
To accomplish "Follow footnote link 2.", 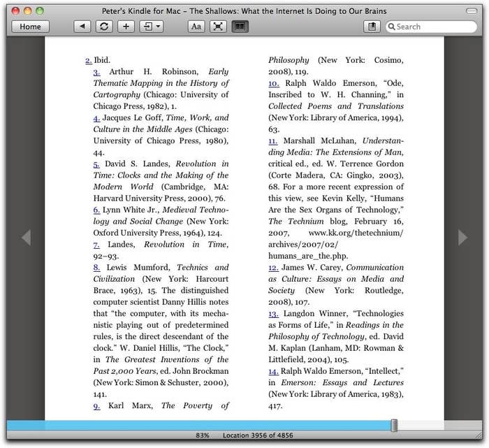I will 89,60.
